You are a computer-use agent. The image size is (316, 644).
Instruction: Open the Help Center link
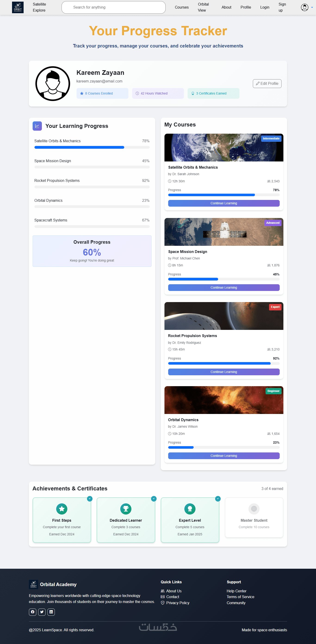[236, 591]
